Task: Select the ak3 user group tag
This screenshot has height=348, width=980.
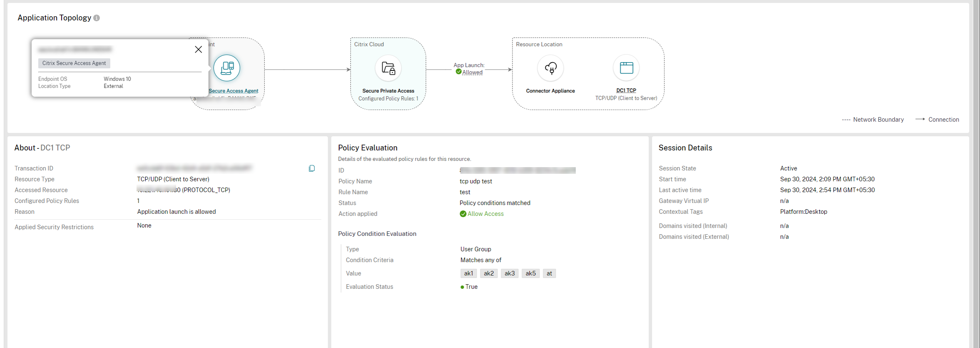Action: pos(510,273)
